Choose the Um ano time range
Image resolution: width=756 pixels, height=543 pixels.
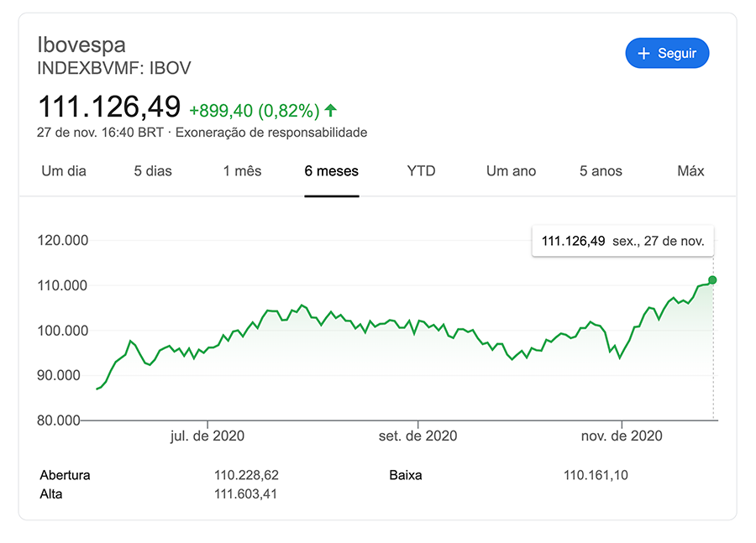511,171
